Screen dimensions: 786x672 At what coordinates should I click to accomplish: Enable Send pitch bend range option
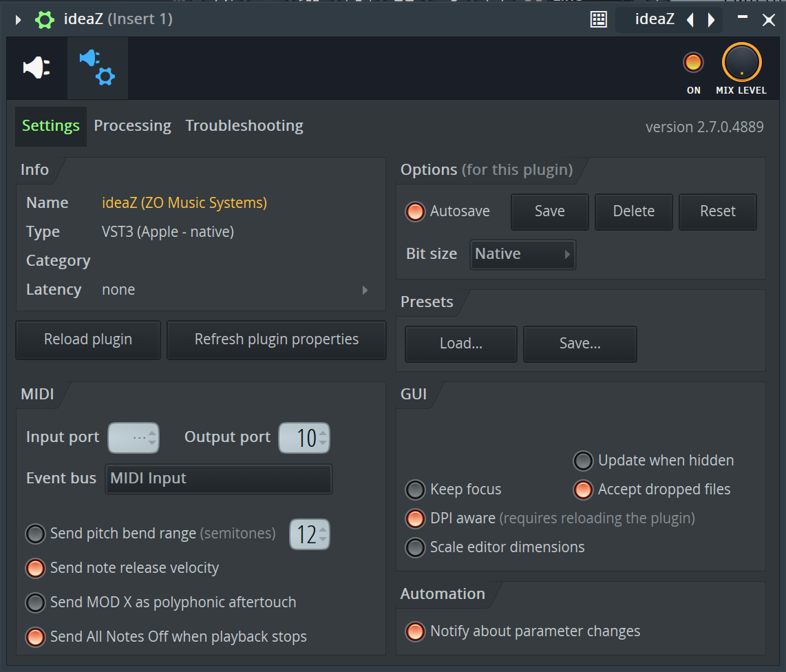pos(36,534)
